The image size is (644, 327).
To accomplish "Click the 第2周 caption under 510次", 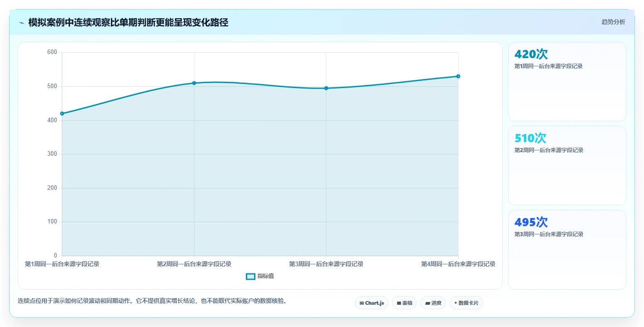I will (549, 150).
